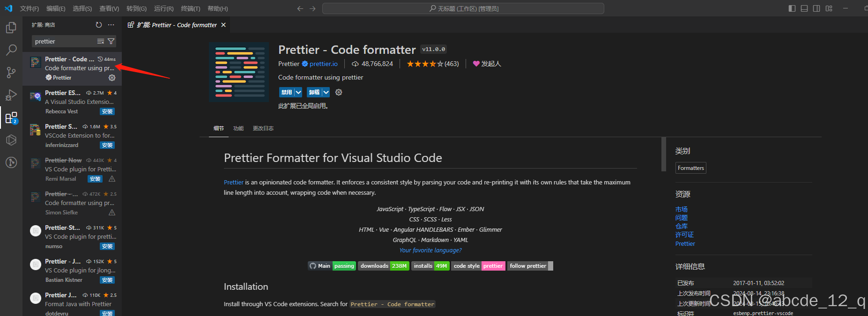Click the Prettier extension logo image
Viewport: 868px width, 316px height.
tap(239, 72)
